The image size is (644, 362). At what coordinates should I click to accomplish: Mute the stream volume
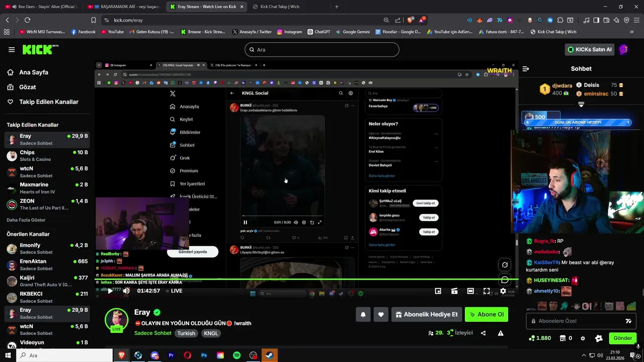pyautogui.click(x=126, y=291)
